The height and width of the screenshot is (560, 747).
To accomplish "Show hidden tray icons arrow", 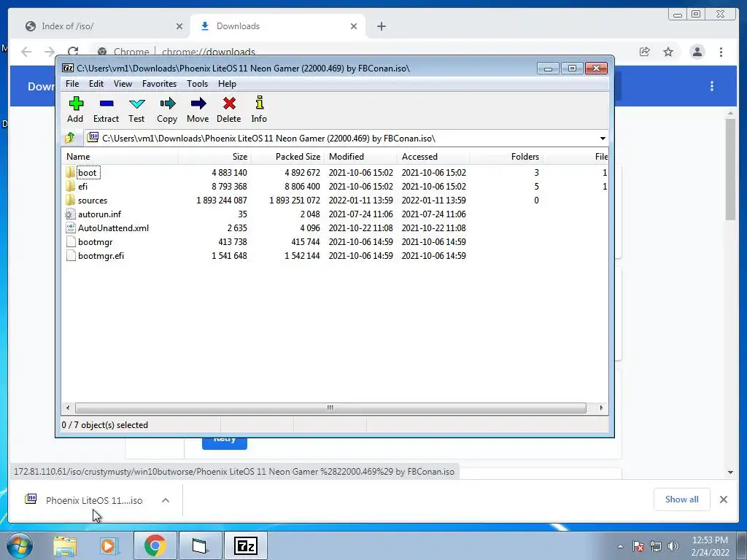I will click(x=620, y=546).
